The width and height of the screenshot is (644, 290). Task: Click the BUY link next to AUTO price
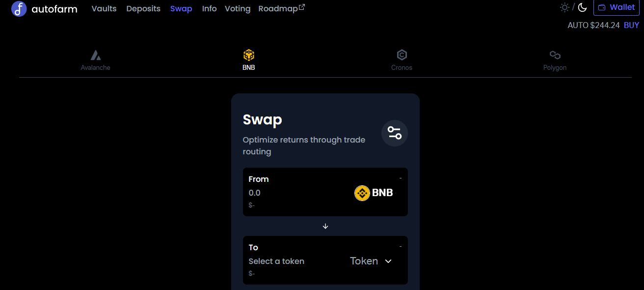point(631,25)
